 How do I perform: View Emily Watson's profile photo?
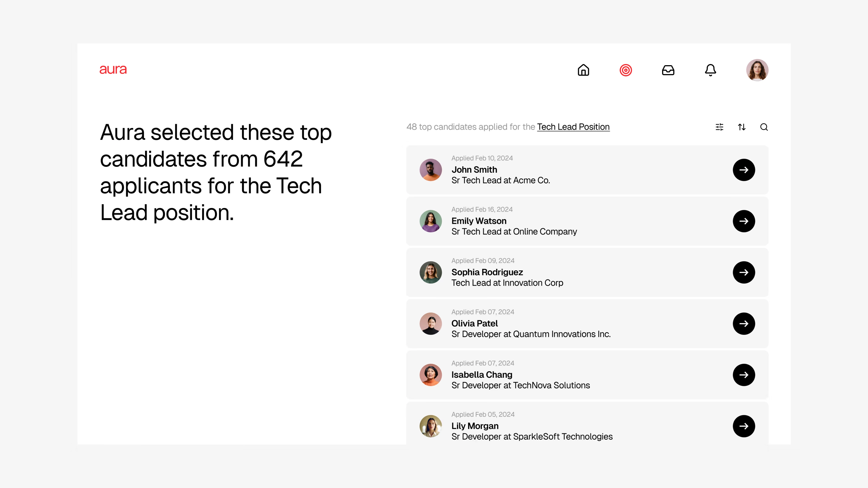coord(431,221)
